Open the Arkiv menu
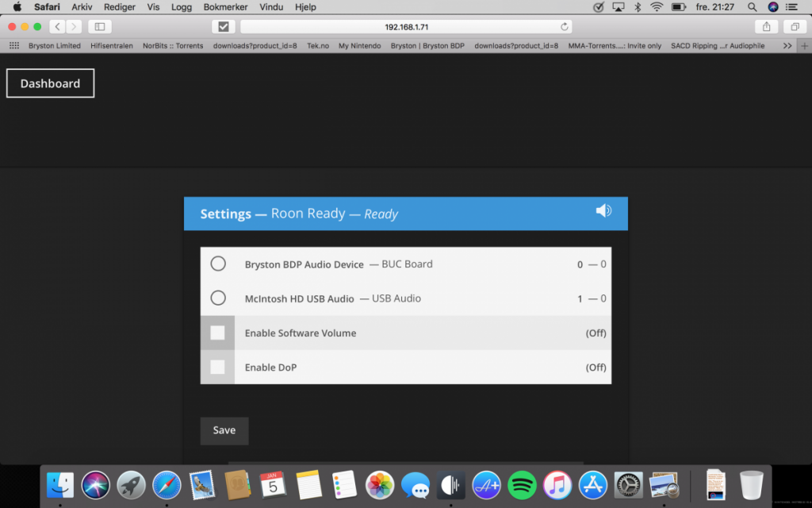Screen dimensions: 812x508 click(x=82, y=6)
